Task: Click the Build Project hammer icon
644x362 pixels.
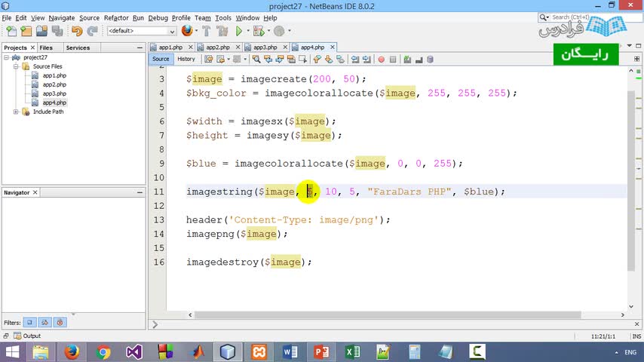Action: pos(207,31)
